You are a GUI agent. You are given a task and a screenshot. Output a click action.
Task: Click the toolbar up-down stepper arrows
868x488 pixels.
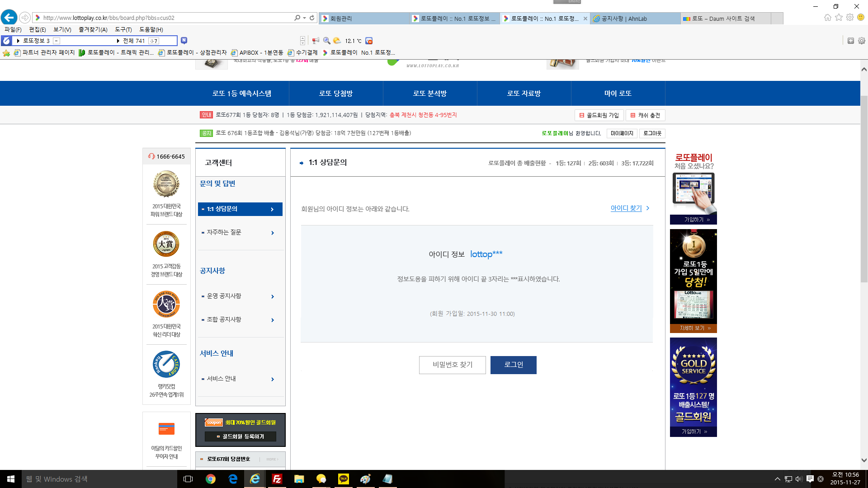[x=302, y=41]
